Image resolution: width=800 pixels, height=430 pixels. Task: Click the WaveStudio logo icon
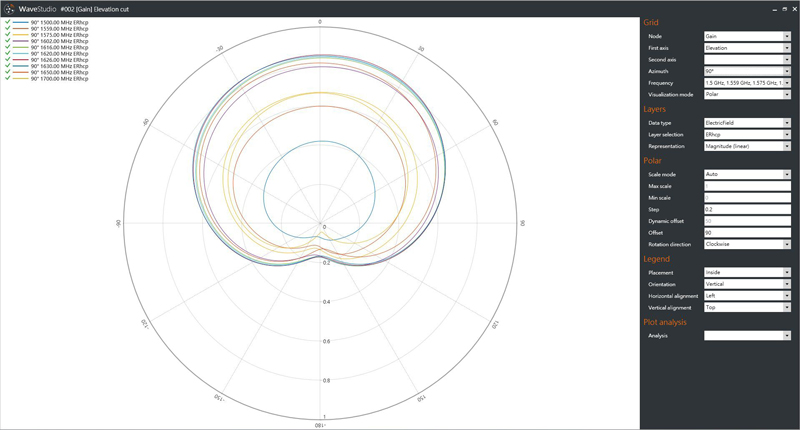click(x=9, y=7)
